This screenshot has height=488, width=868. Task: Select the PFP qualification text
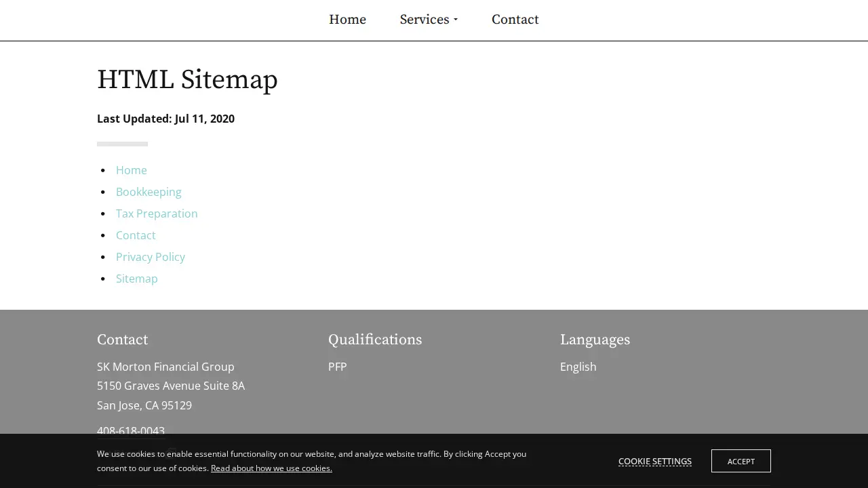(337, 367)
